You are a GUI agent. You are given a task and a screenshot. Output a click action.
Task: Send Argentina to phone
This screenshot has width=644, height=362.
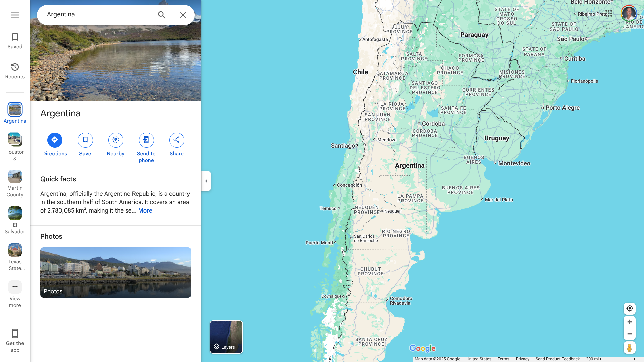[x=146, y=148]
